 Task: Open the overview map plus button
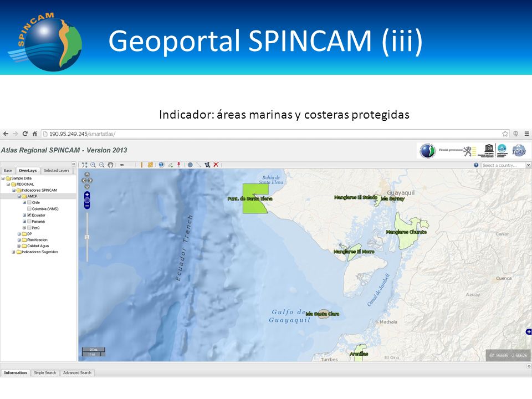pyautogui.click(x=529, y=331)
